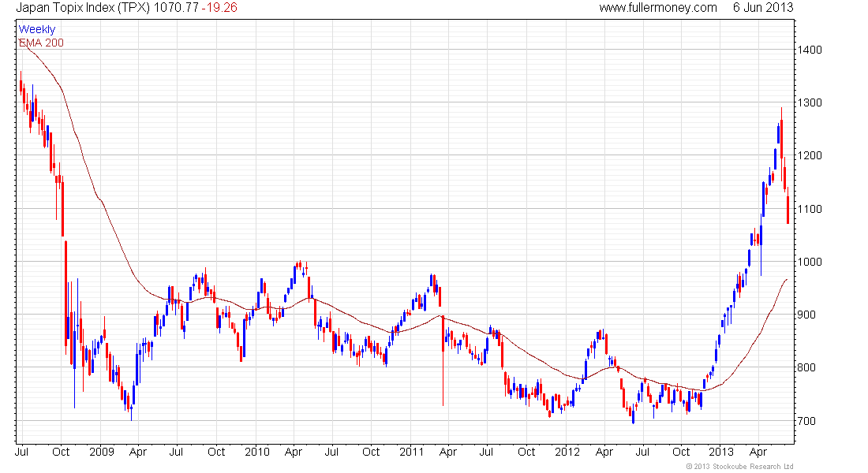This screenshot has height=473, width=868.
Task: Click the 1300 price axis label
Action: (810, 103)
